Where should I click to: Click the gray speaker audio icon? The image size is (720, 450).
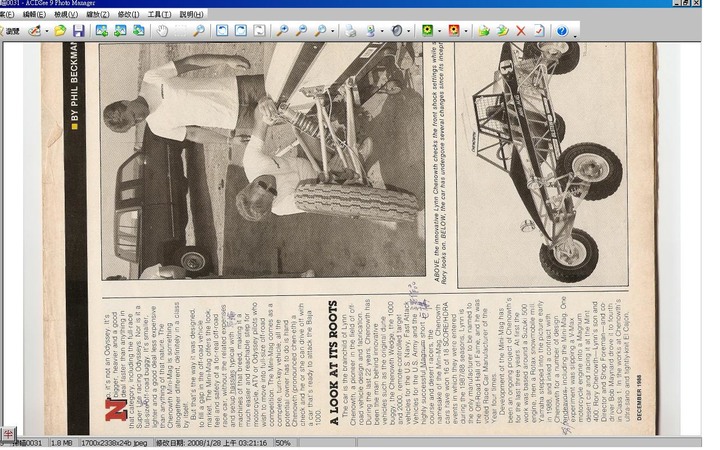click(396, 31)
